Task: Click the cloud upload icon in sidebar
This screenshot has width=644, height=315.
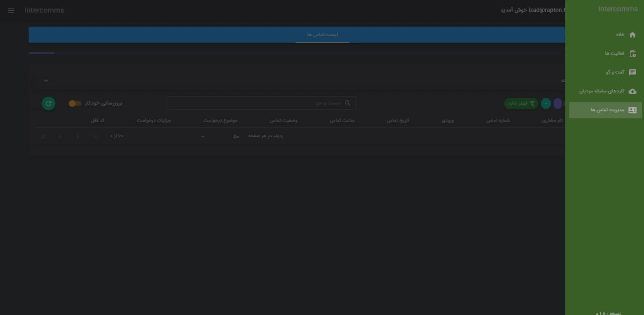Action: click(632, 92)
